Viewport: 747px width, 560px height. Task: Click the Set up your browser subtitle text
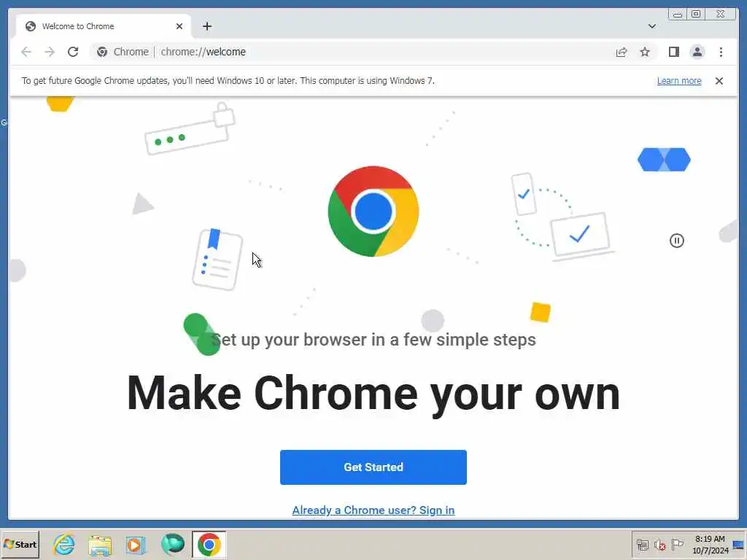[373, 340]
